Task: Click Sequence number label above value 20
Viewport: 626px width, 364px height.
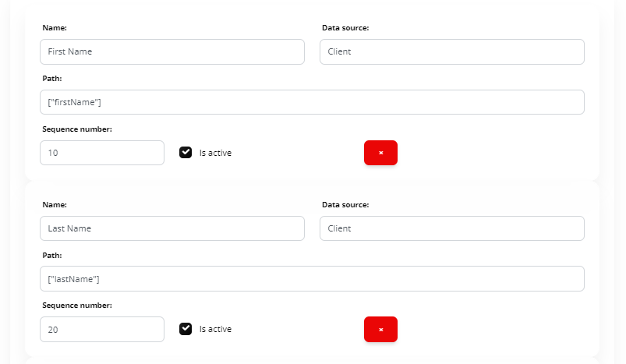Action: 77,306
